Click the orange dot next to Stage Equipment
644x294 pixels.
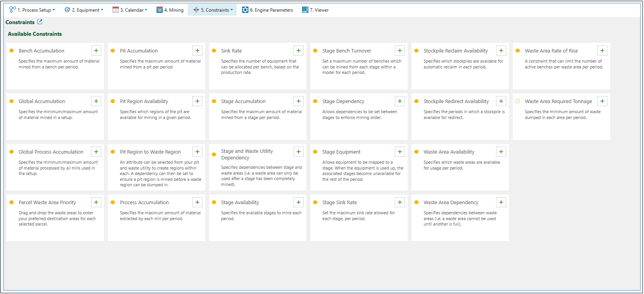pyautogui.click(x=315, y=152)
